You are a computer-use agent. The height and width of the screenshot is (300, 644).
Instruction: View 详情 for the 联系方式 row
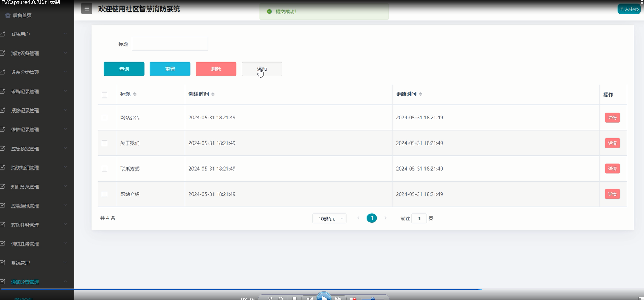click(612, 169)
